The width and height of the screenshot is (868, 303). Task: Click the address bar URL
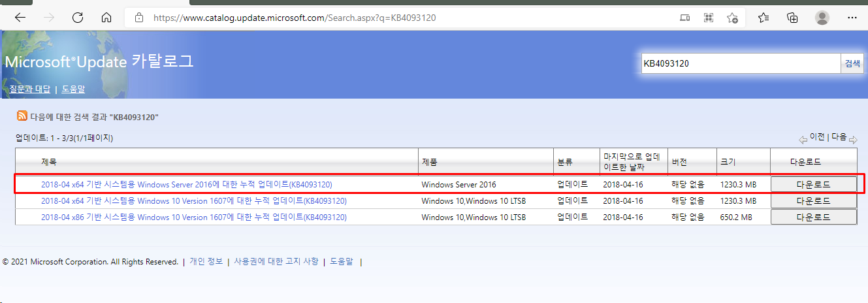(295, 18)
